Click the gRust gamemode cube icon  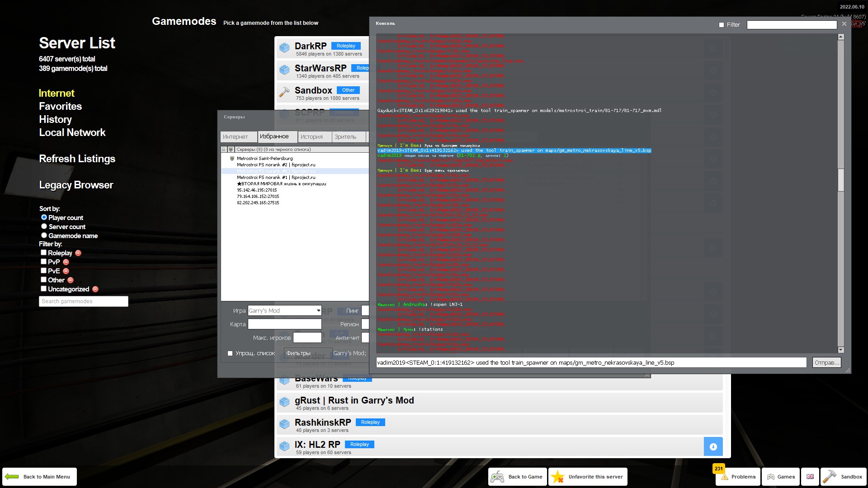point(284,402)
